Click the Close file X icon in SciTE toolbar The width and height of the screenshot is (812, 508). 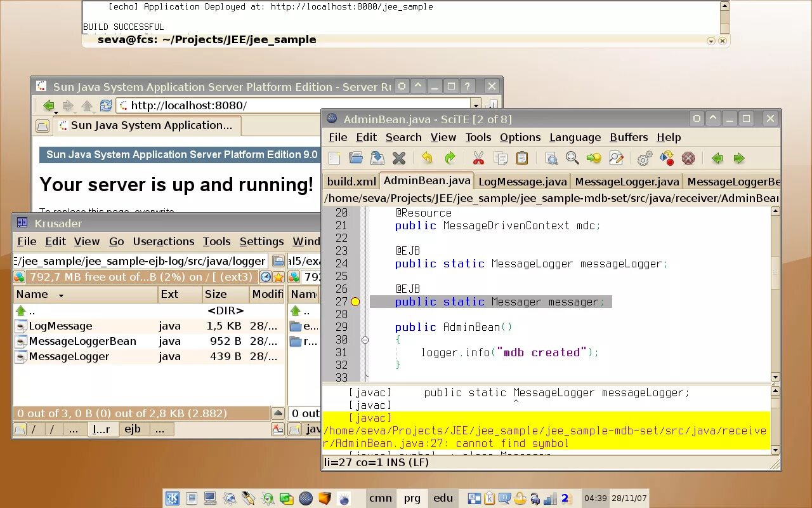pos(399,158)
